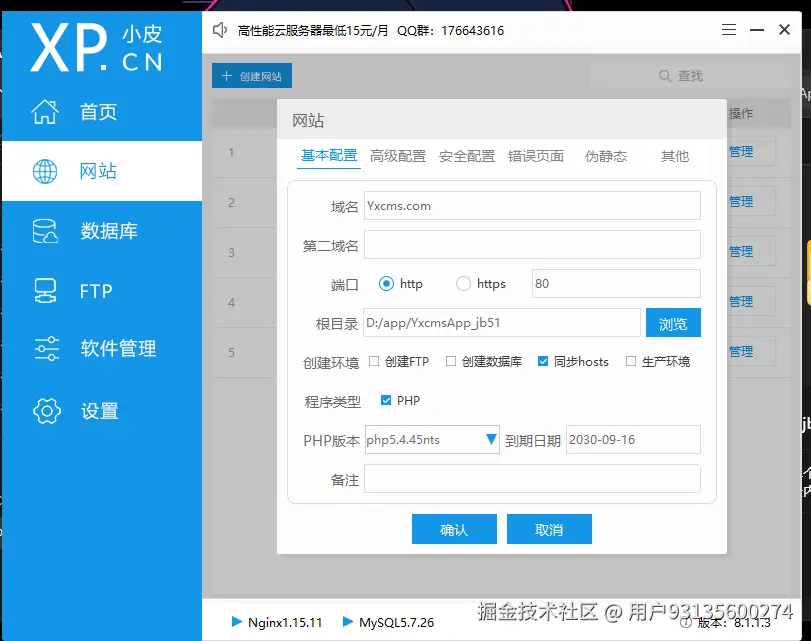
Task: Click the MySQL5.7.26 play triangle icon
Action: point(348,621)
